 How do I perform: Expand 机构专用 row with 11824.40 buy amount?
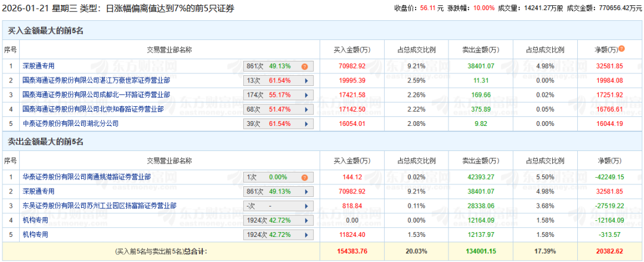tap(306, 235)
